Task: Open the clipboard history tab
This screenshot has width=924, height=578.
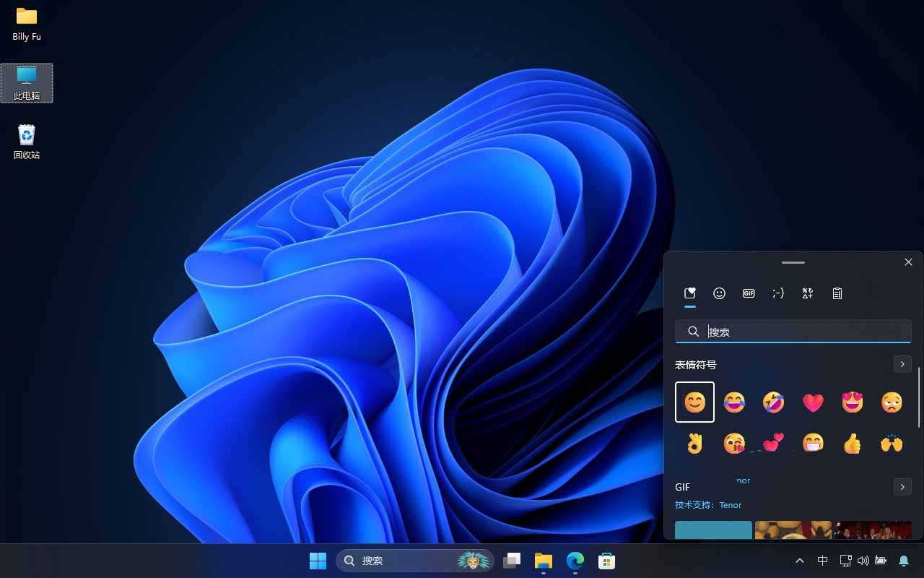Action: pyautogui.click(x=837, y=293)
